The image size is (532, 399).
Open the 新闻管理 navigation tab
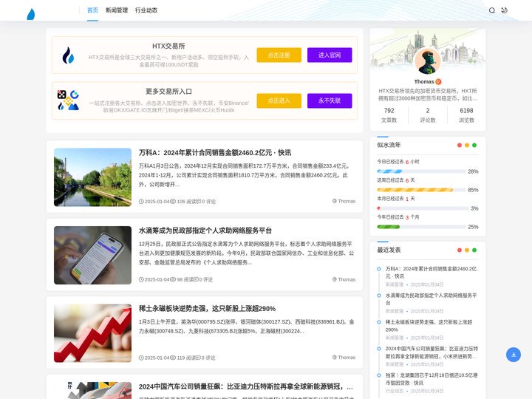(x=117, y=10)
